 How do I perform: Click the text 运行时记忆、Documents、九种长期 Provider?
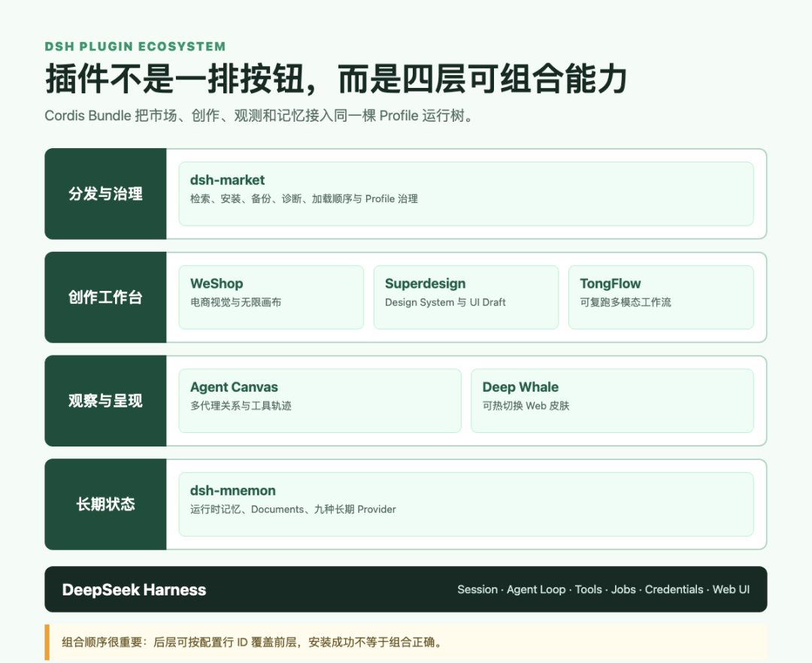293,510
